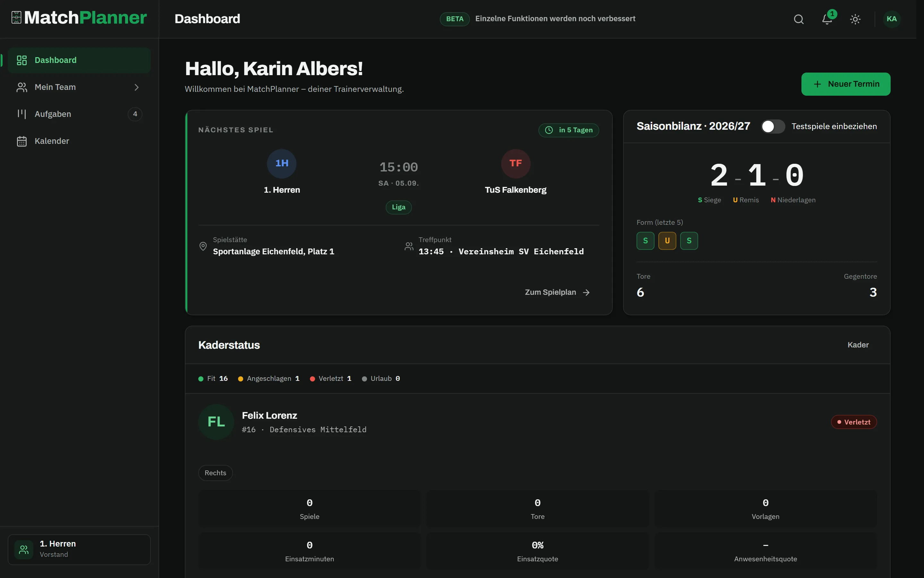The width and height of the screenshot is (924, 578).
Task: Click the kickoff time 15:00
Action: pyautogui.click(x=398, y=167)
